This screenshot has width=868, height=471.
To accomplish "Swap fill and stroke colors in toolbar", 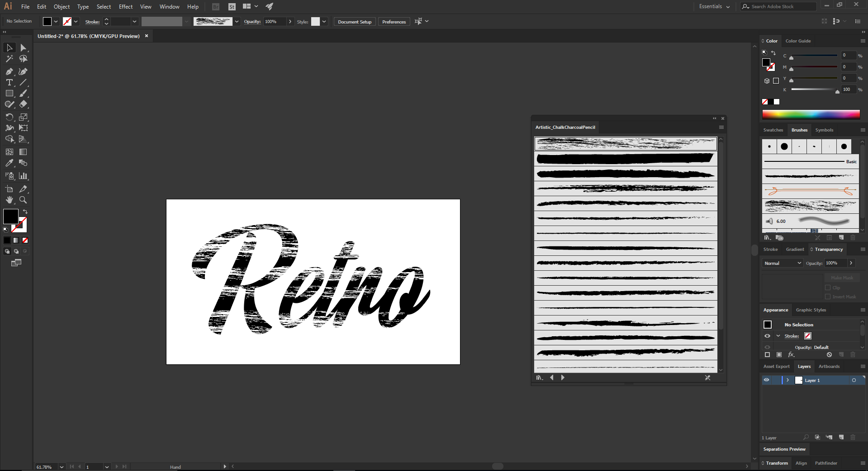I will (x=25, y=212).
